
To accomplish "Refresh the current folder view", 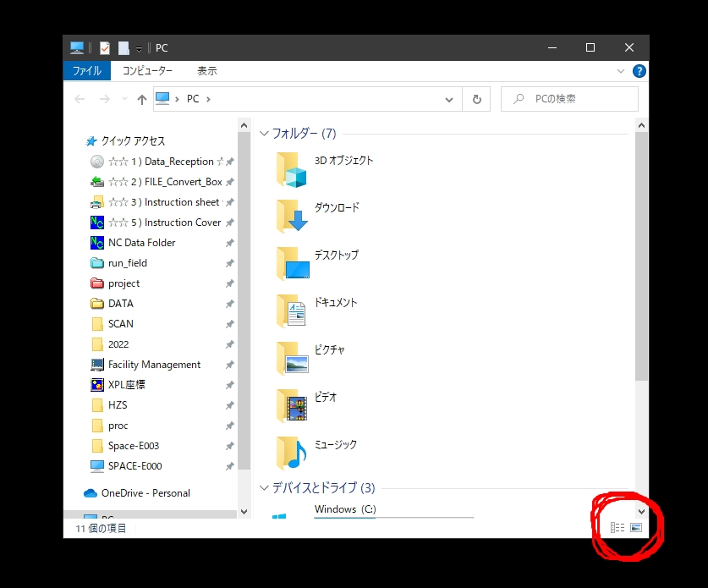I will (x=476, y=98).
